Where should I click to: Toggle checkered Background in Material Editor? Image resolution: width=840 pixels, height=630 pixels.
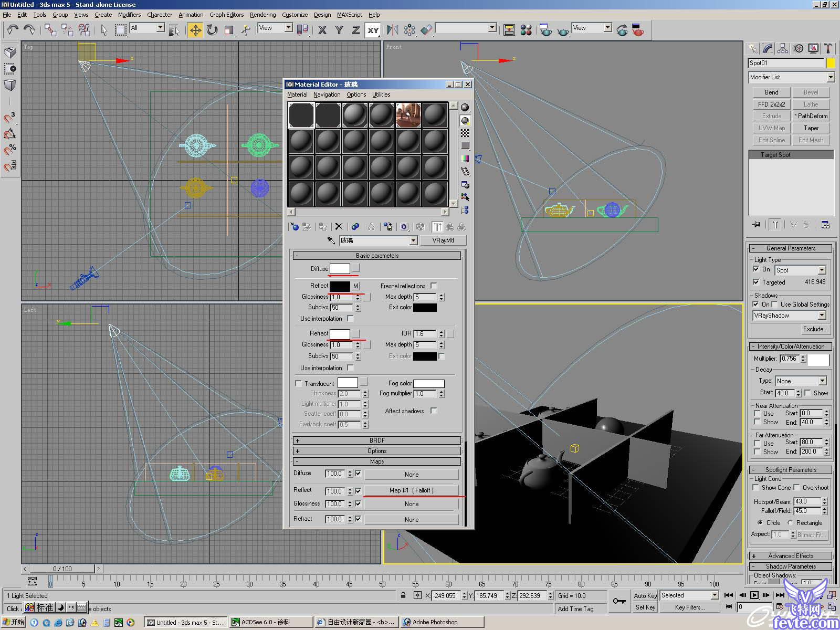click(x=465, y=133)
